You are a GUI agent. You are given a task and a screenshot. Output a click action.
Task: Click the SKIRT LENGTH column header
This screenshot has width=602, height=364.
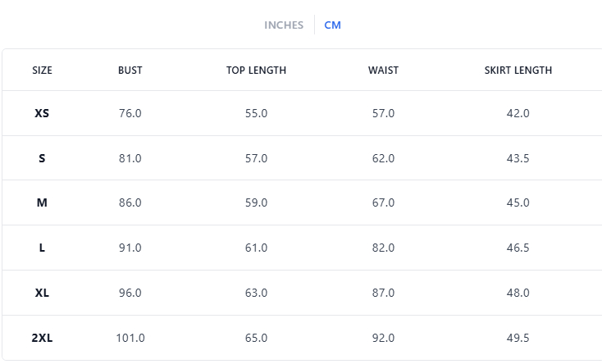click(518, 71)
